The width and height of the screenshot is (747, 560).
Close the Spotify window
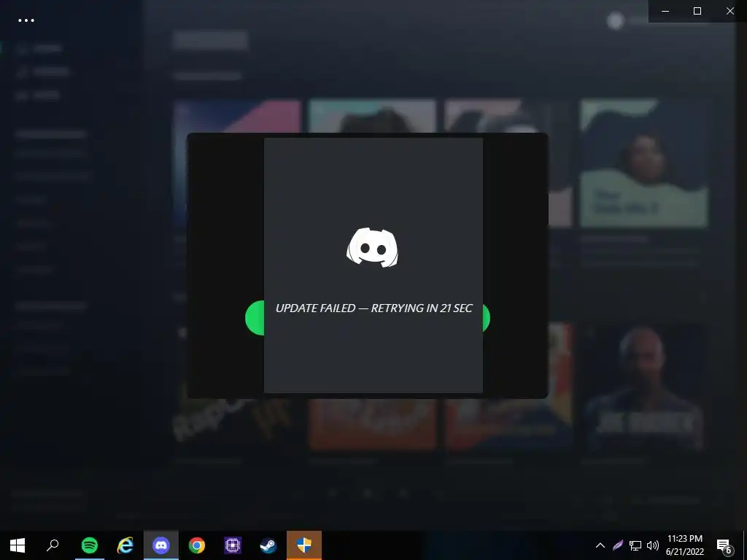point(729,11)
